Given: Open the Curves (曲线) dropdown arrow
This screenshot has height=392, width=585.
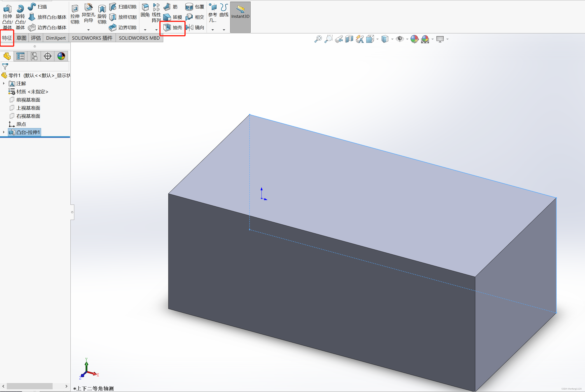Looking at the screenshot, I should pyautogui.click(x=224, y=30).
